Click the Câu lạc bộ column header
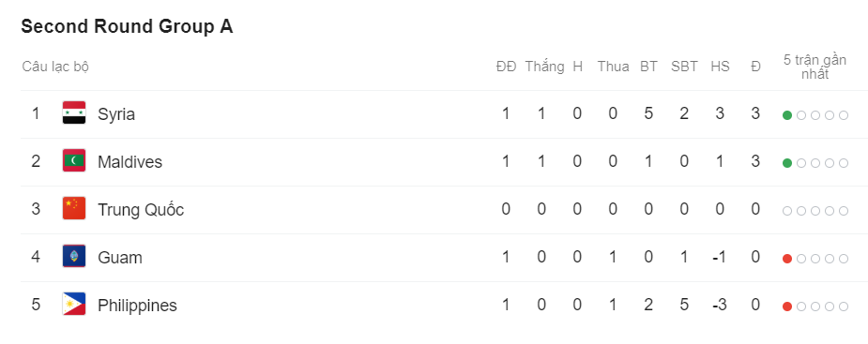Screen dimensions: 868x344 click(x=55, y=67)
